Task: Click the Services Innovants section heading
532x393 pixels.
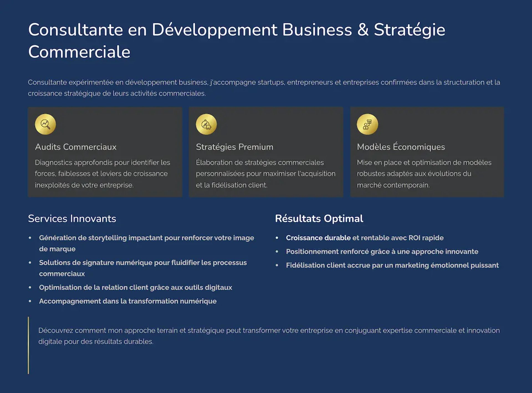Action: (72, 219)
